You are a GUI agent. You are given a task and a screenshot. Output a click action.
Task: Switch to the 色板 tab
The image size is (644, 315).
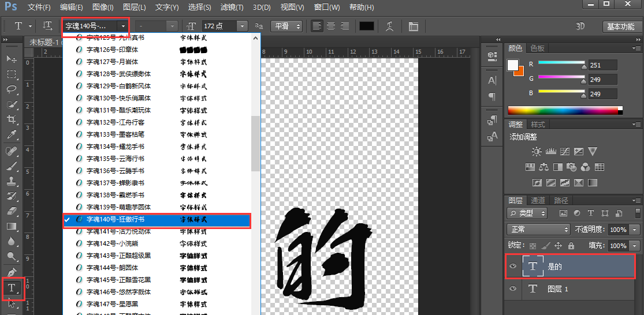(x=537, y=48)
